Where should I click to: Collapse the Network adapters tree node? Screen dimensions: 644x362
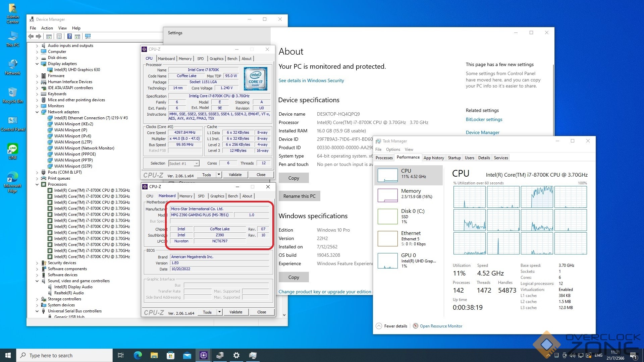(37, 112)
